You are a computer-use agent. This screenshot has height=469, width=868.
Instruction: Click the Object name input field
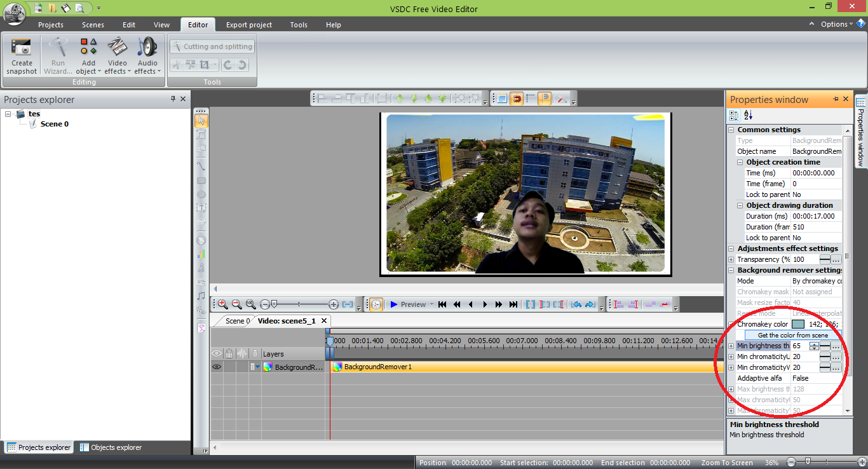[817, 151]
